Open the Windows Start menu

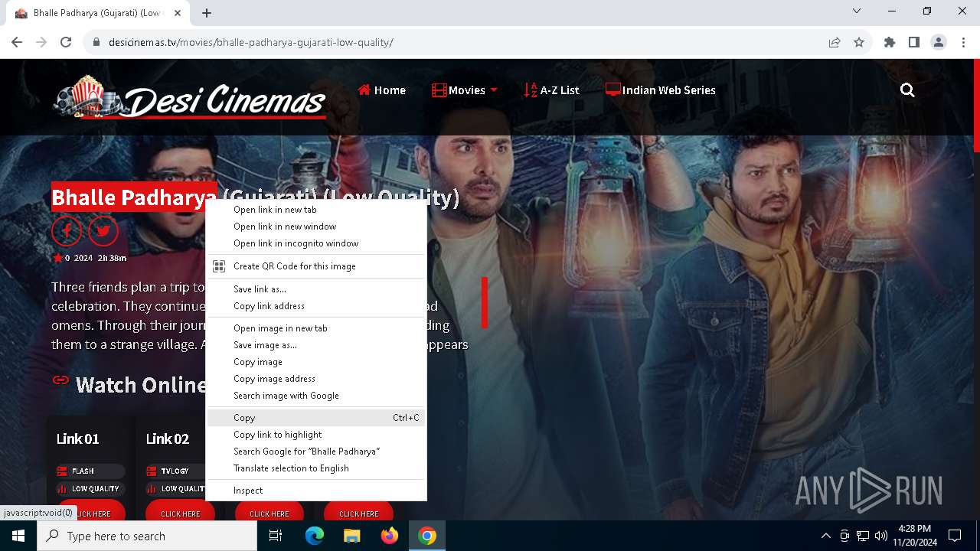point(18,536)
